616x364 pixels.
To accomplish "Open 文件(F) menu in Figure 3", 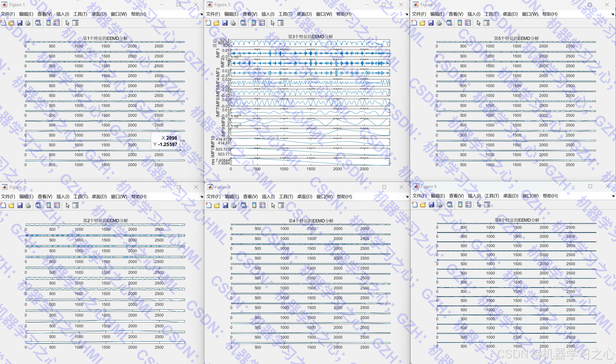I will [x=213, y=14].
